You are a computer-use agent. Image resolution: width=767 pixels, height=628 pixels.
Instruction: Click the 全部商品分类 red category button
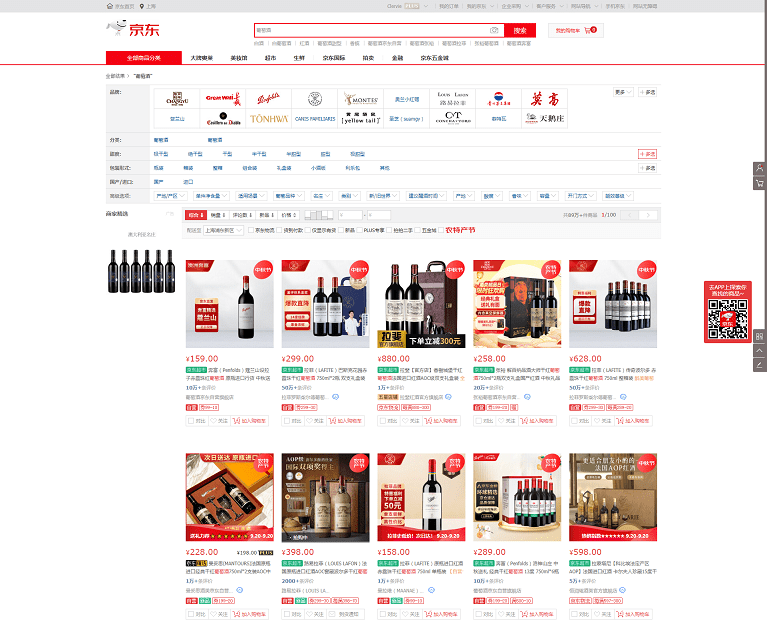coord(144,58)
